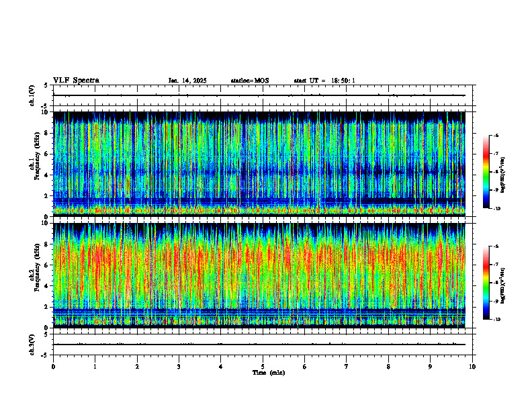
Task: Click the ch.2 "Frequency (kHz)" axis label
Action: [37, 267]
